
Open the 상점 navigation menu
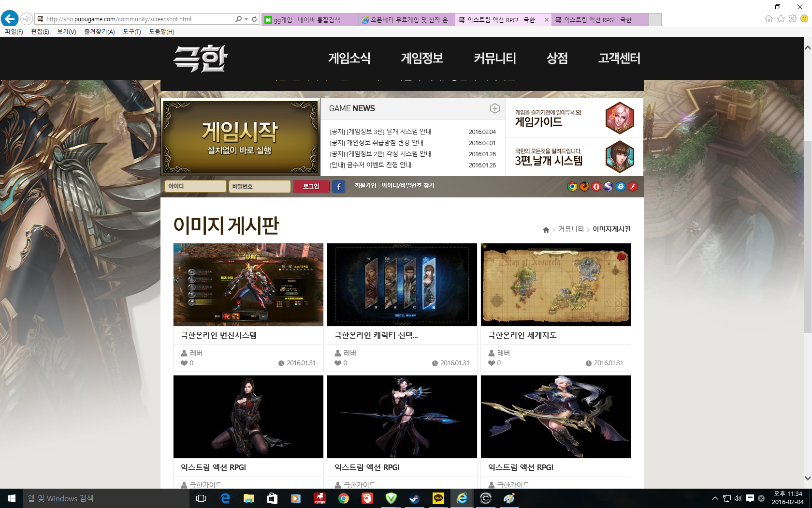[x=557, y=59]
